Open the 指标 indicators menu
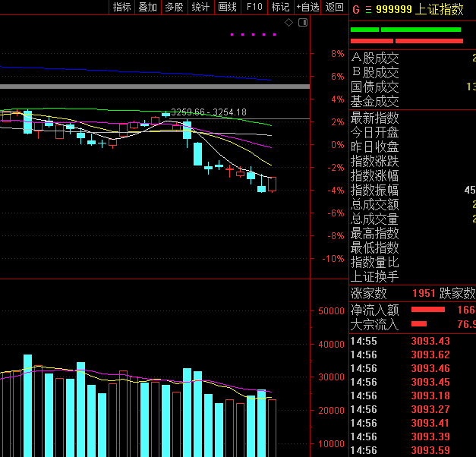Image resolution: width=476 pixels, height=457 pixels. point(121,7)
